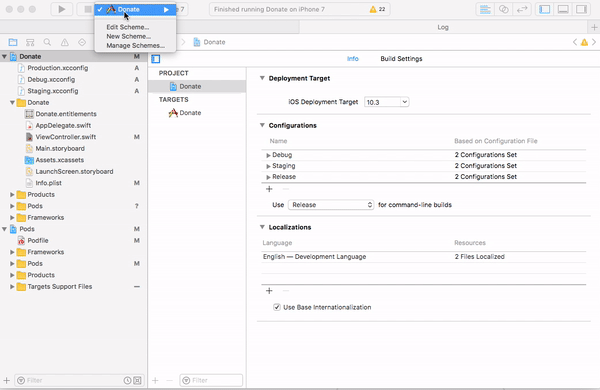600x390 pixels.
Task: Stop the running task
Action: click(x=88, y=9)
